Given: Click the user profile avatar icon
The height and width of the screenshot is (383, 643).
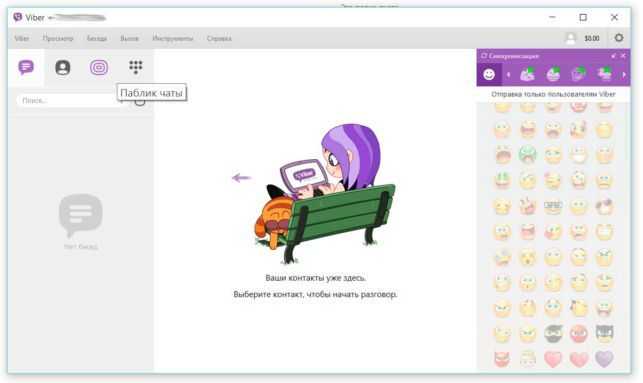Looking at the screenshot, I should coord(570,38).
